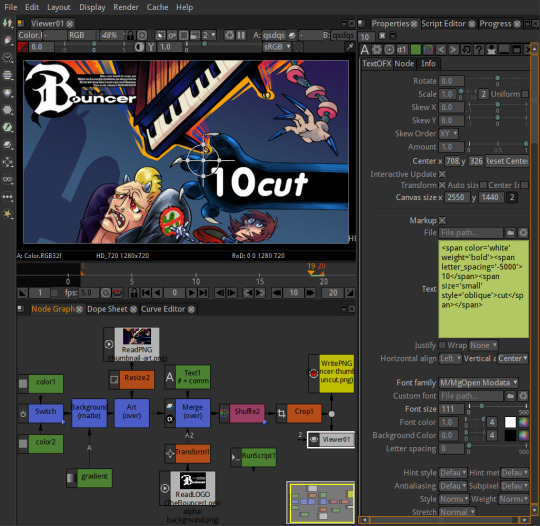Click the red clipping gain icon
The width and height of the screenshot is (540, 526).
click(x=23, y=47)
